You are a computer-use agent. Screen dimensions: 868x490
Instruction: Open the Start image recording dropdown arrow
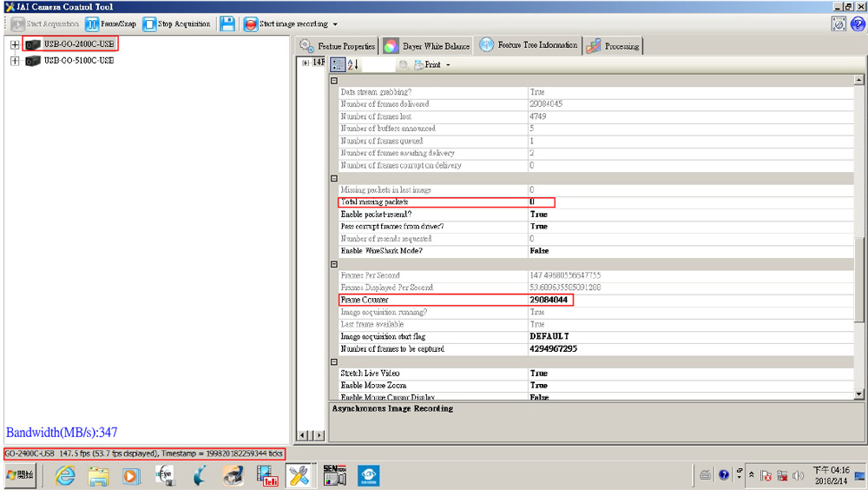335,24
